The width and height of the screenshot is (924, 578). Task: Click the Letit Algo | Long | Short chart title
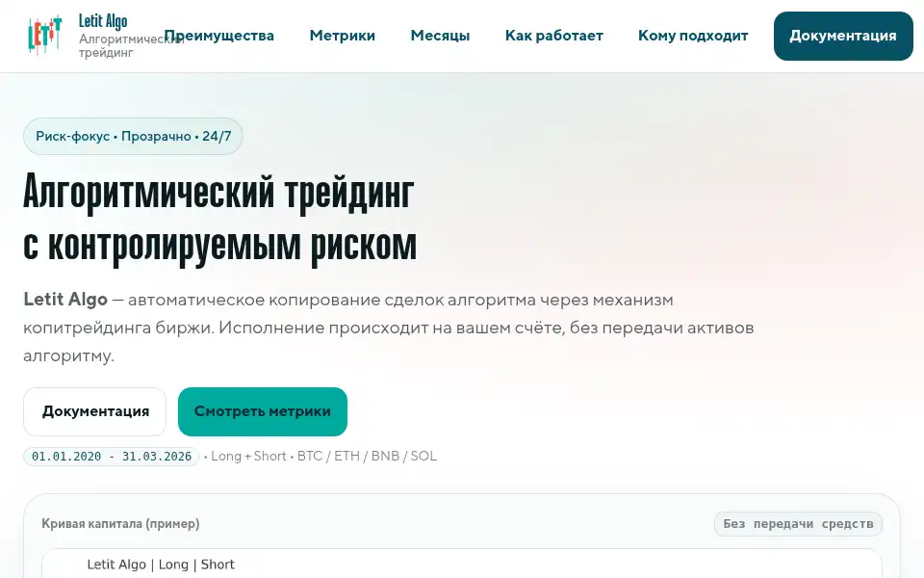click(161, 565)
